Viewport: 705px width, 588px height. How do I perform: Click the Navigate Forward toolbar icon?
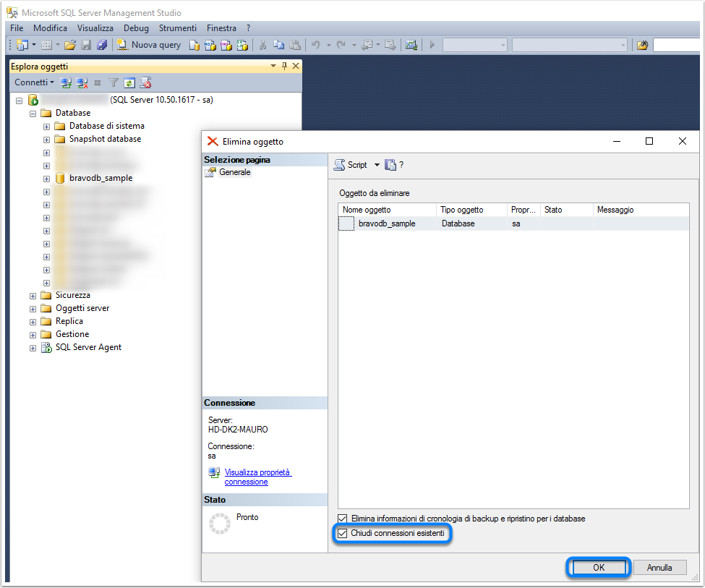pos(390,45)
